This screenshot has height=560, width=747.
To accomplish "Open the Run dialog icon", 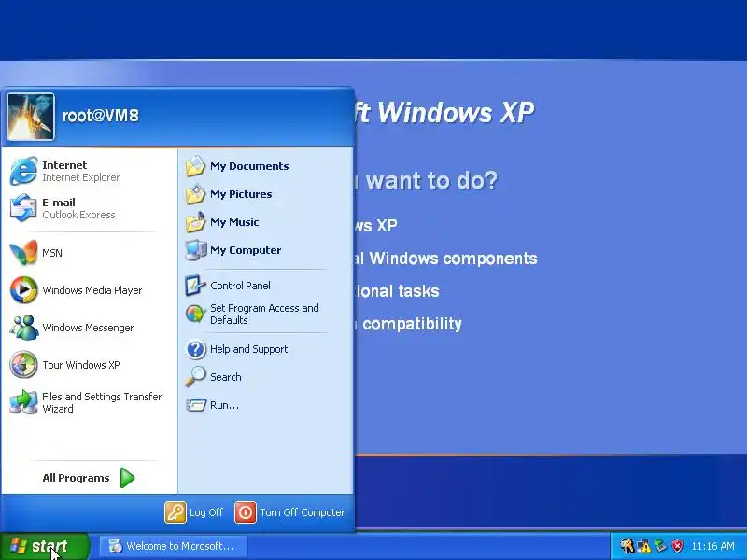I will pos(195,405).
